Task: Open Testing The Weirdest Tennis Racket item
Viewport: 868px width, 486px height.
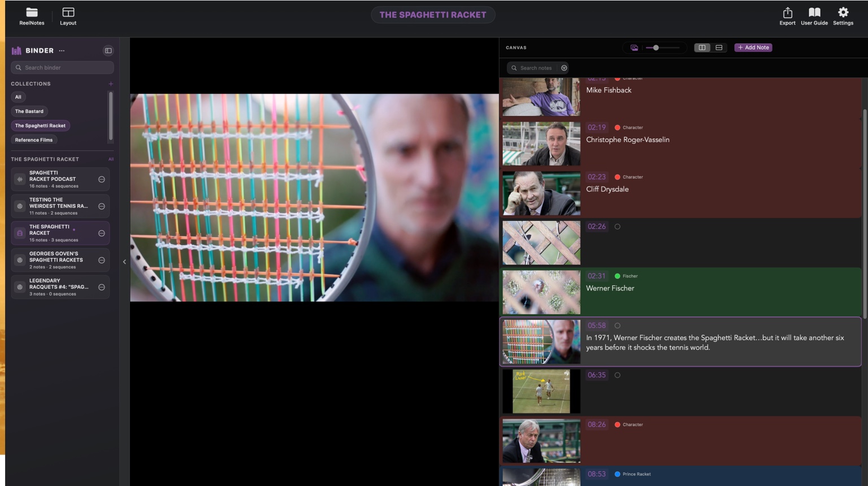Action: pos(60,206)
